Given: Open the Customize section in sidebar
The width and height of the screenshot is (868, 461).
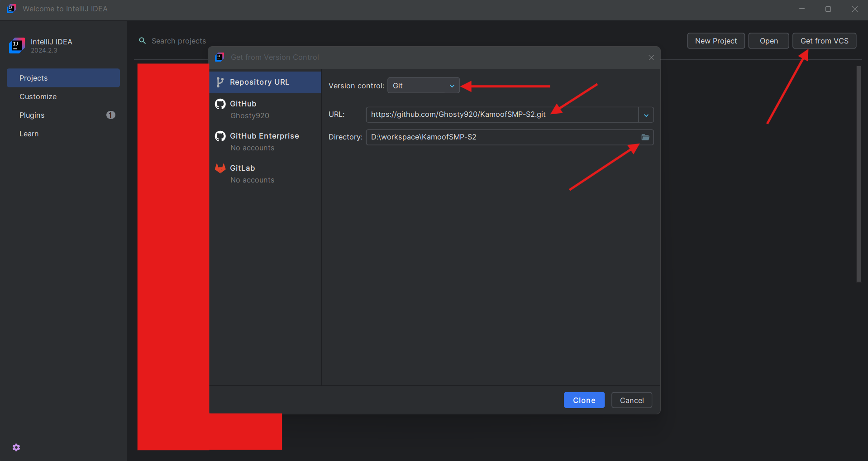Looking at the screenshot, I should pos(63,96).
